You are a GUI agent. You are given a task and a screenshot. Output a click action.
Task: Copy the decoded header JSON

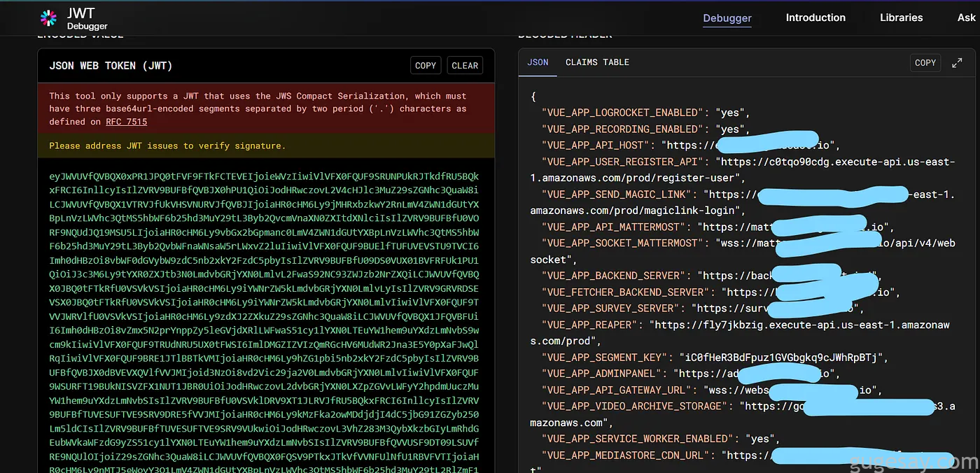pos(925,62)
